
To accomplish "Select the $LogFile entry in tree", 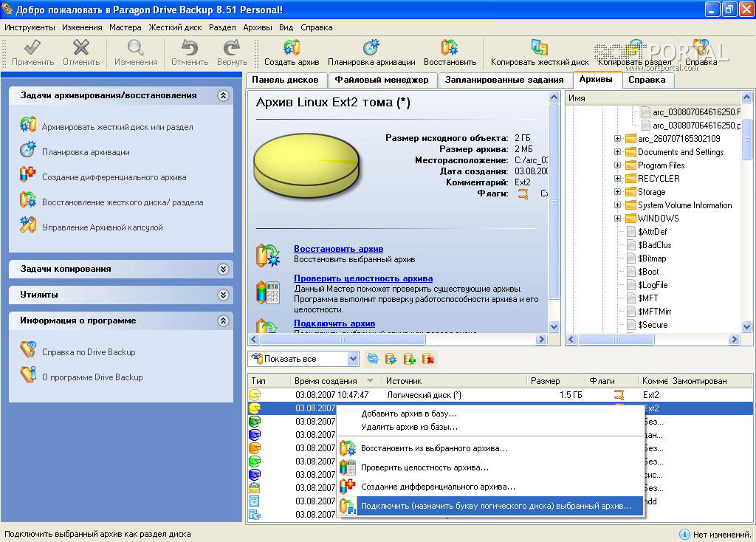I will click(653, 285).
